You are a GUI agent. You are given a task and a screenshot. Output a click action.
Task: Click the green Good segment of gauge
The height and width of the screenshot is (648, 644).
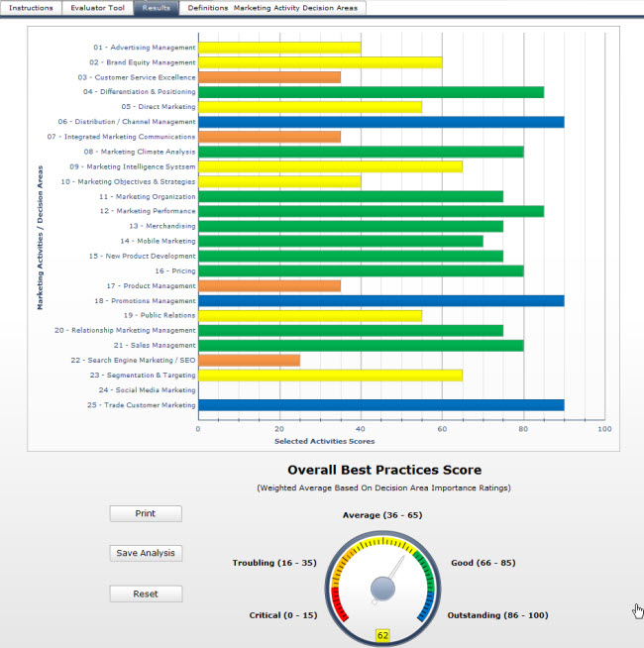(x=426, y=569)
